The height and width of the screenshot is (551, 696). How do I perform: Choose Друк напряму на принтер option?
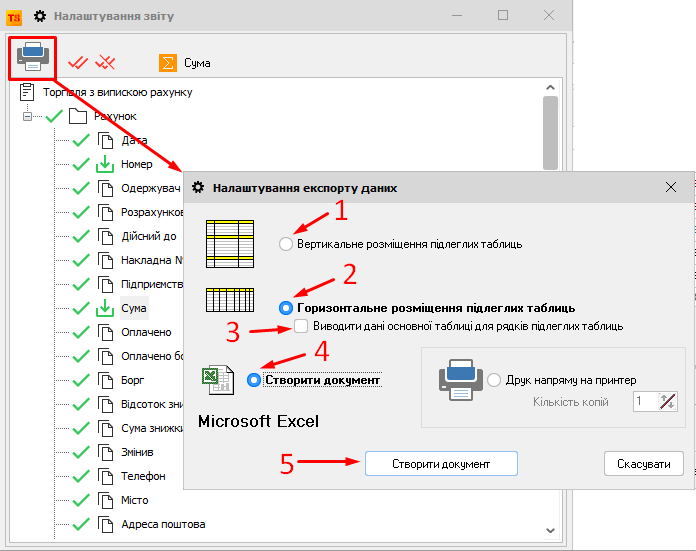point(494,380)
